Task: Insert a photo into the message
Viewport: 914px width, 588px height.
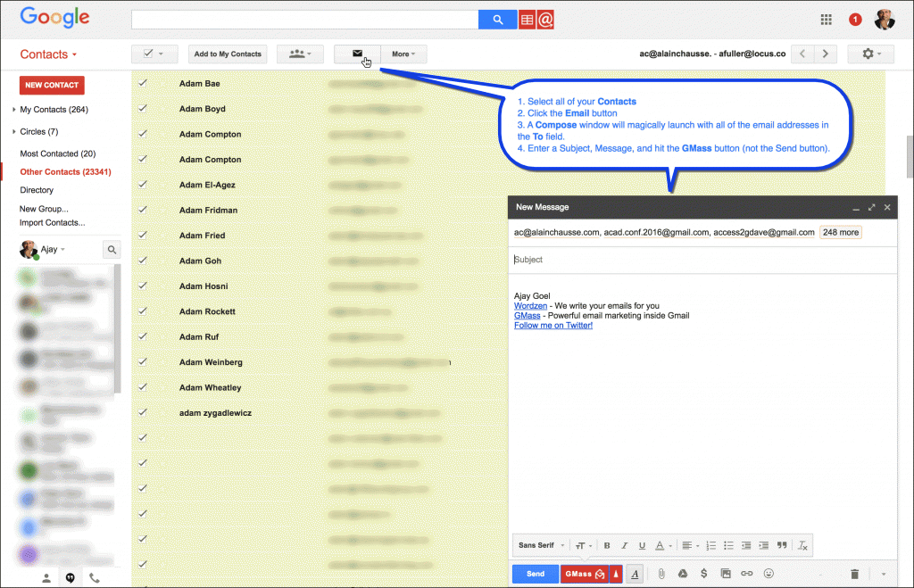Action: pyautogui.click(x=726, y=573)
